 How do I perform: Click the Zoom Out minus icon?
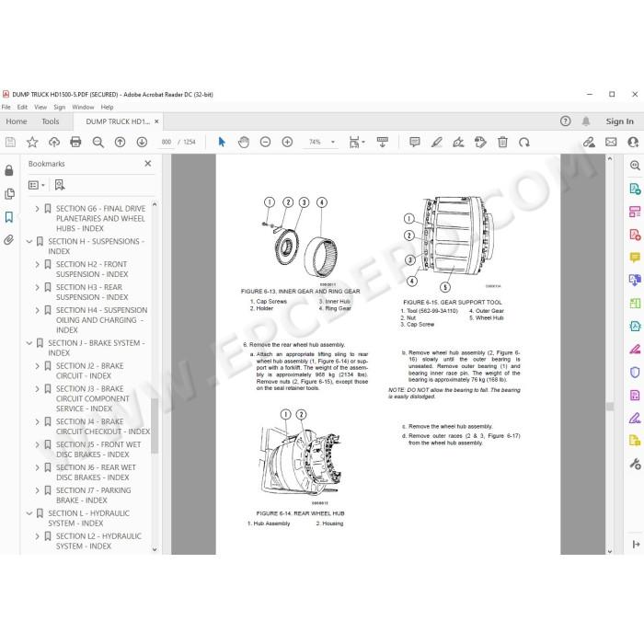coord(265,142)
